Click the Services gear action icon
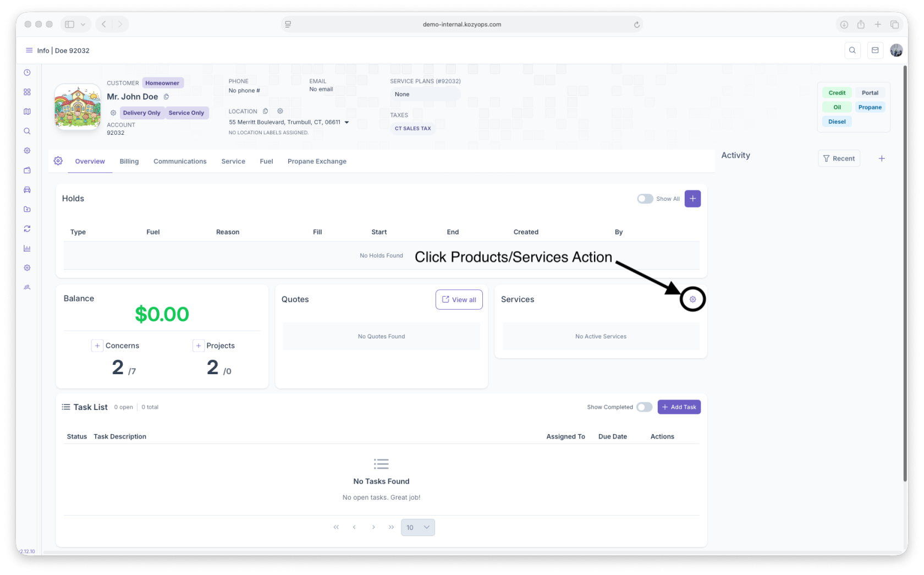This screenshot has width=924, height=575. (x=692, y=299)
